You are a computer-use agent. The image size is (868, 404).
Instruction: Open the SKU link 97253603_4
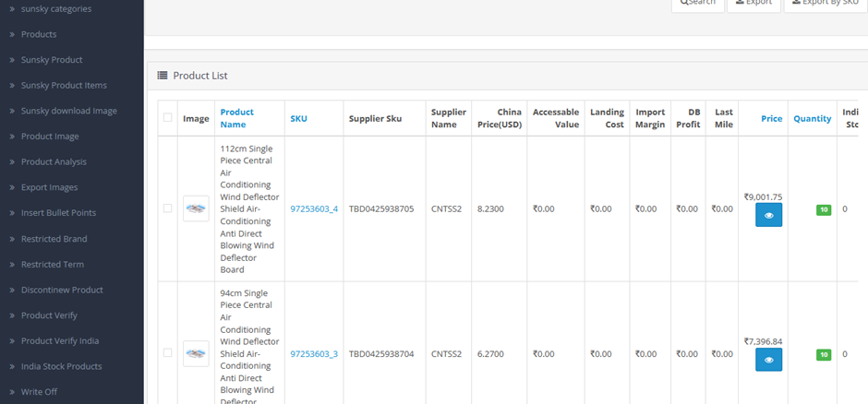click(x=314, y=209)
